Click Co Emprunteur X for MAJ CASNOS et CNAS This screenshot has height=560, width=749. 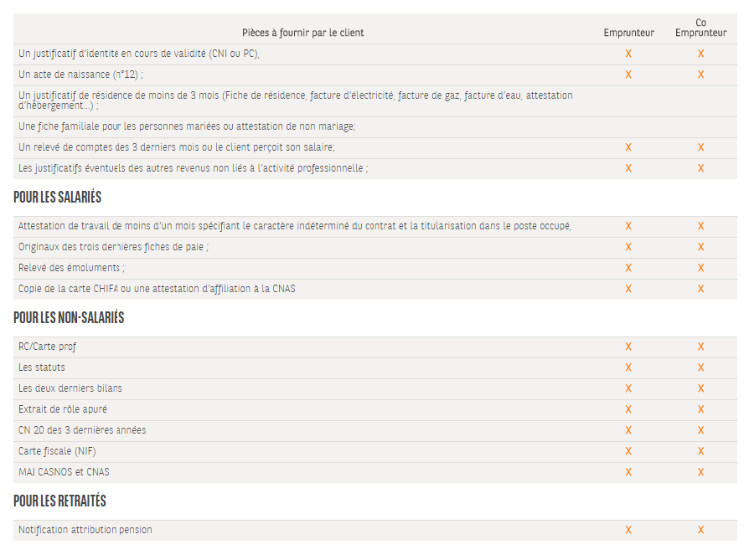[x=700, y=473]
